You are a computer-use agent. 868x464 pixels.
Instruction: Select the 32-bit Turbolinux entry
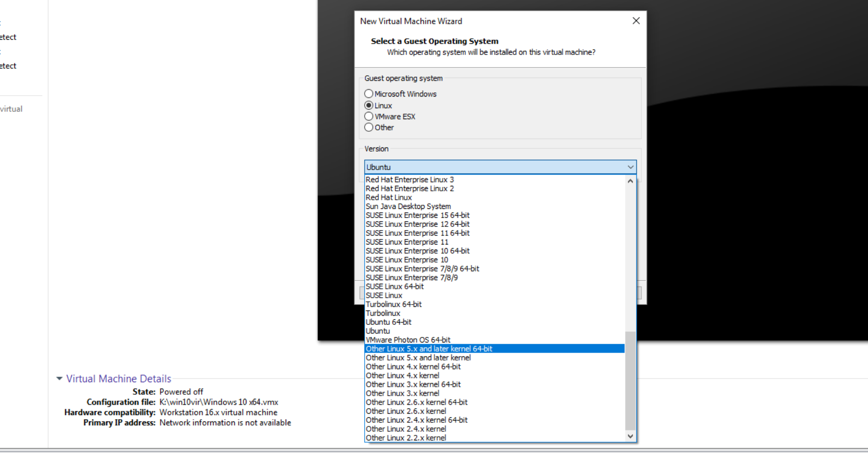click(495, 313)
